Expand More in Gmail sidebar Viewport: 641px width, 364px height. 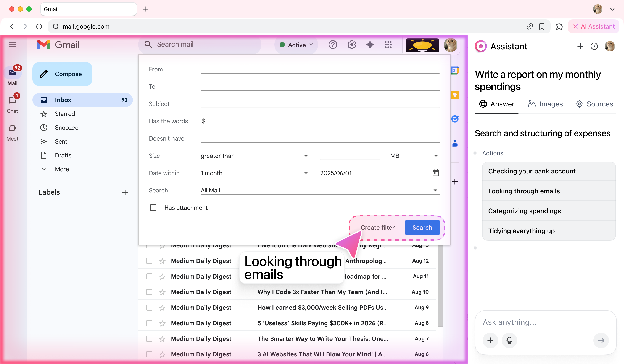[x=62, y=169]
